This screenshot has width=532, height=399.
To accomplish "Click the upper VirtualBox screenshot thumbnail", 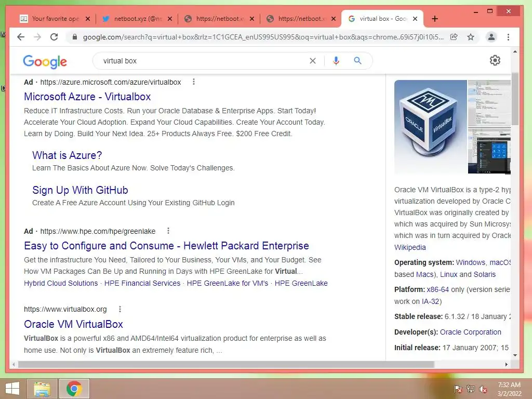I will [x=489, y=103].
